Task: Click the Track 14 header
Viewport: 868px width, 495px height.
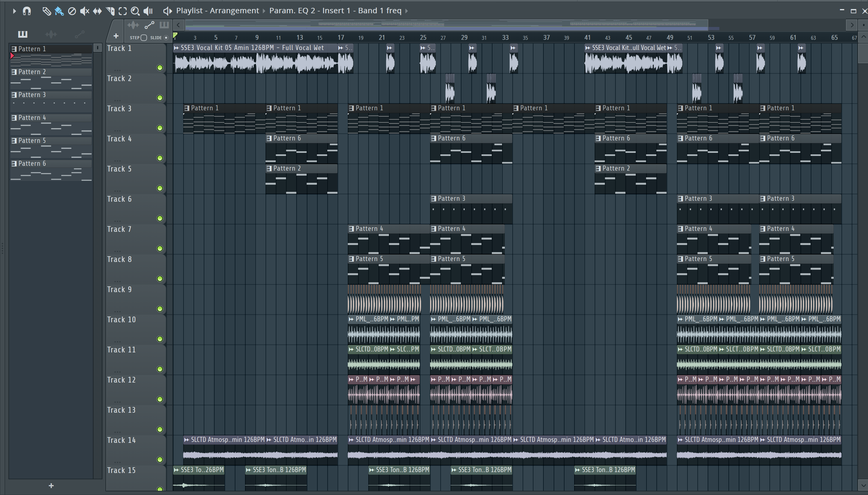Action: (136, 450)
